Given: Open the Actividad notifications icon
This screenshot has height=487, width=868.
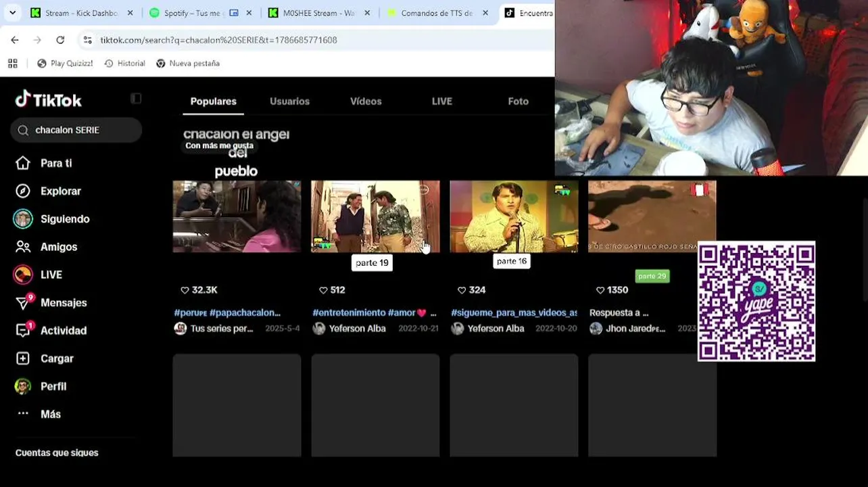Looking at the screenshot, I should point(24,330).
